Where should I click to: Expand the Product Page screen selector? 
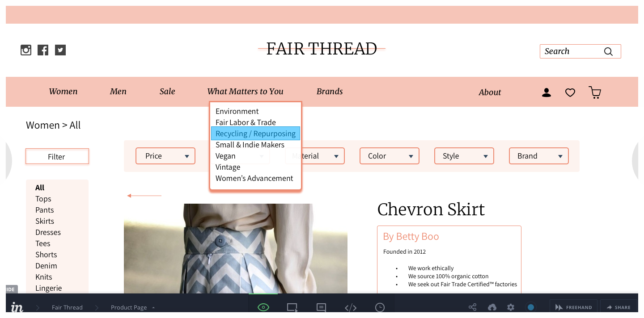[133, 307]
